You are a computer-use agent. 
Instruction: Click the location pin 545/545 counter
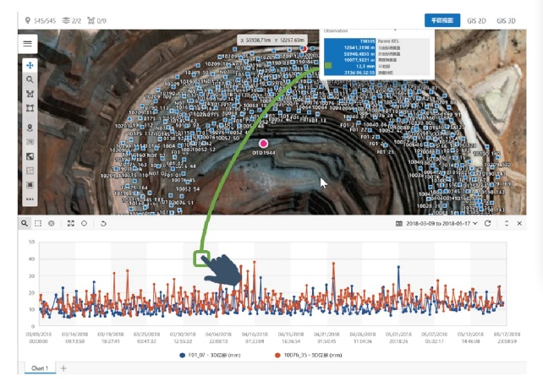[40, 21]
